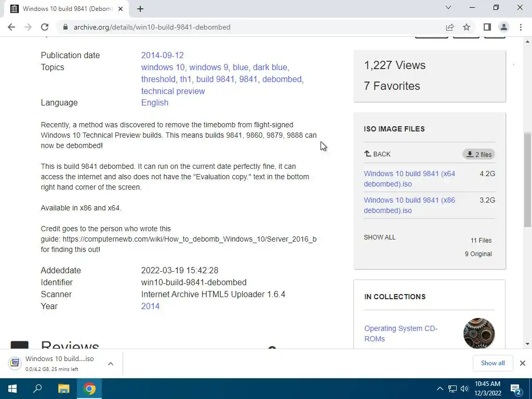
Task: Click the padlock site info icon
Action: point(65,27)
